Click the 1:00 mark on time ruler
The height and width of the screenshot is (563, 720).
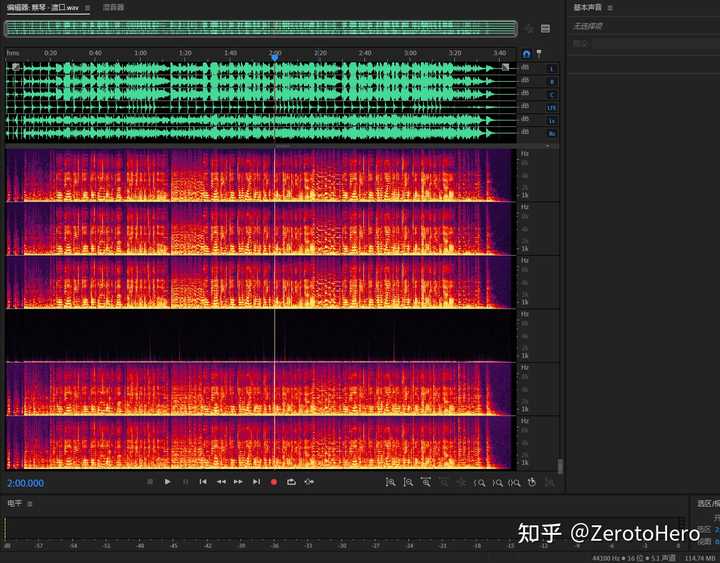tap(141, 53)
